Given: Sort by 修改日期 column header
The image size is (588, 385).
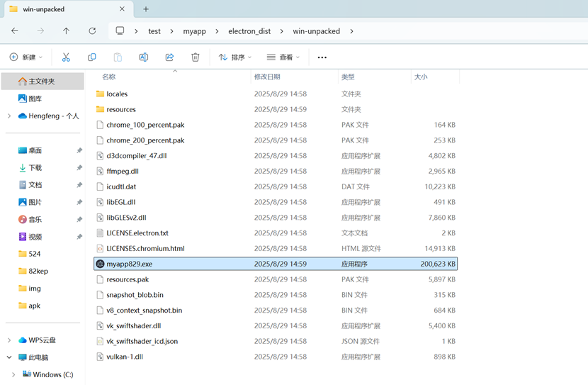Looking at the screenshot, I should click(x=267, y=77).
